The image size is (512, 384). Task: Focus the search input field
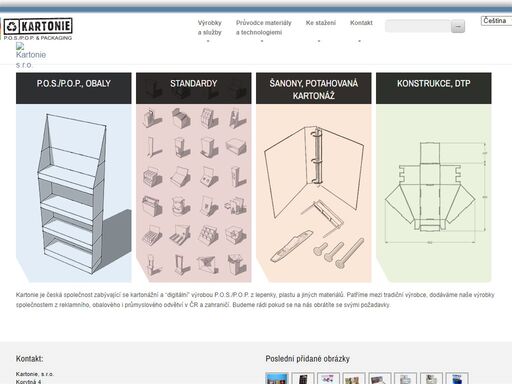[418, 26]
